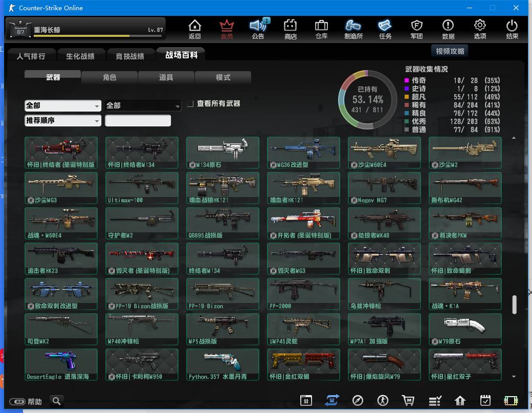Select the Ultimax-100 weapon card

pos(142,188)
